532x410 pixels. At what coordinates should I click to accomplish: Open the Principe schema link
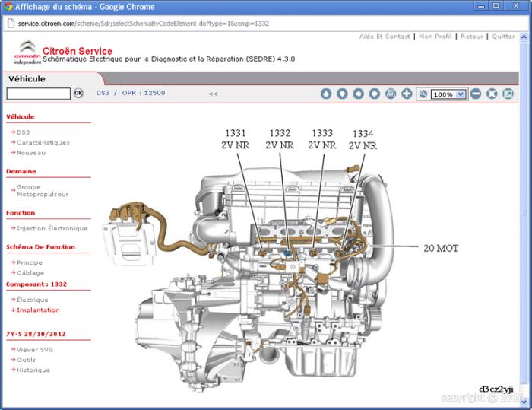pyautogui.click(x=29, y=262)
